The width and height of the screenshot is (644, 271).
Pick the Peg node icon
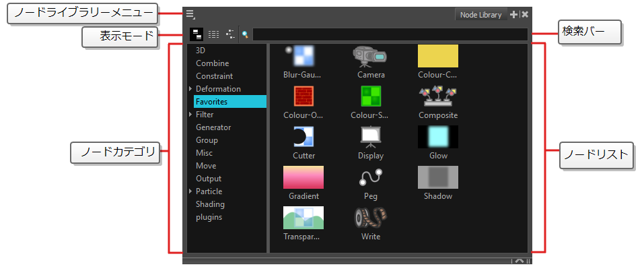coord(370,177)
